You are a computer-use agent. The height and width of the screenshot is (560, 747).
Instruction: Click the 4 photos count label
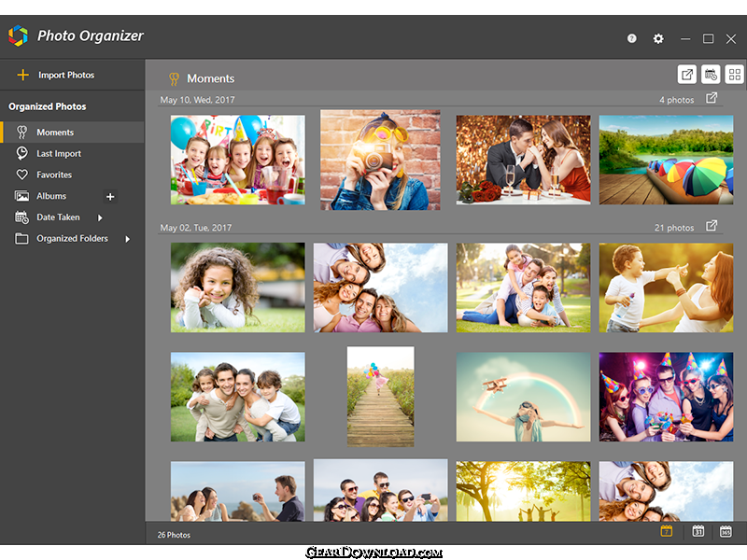(x=676, y=100)
